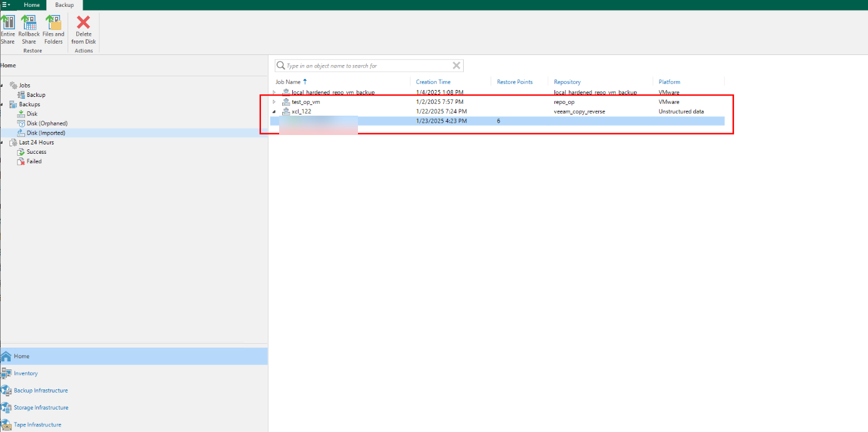This screenshot has height=432, width=868.
Task: Open the Tape Infrastructure view
Action: pyautogui.click(x=37, y=425)
